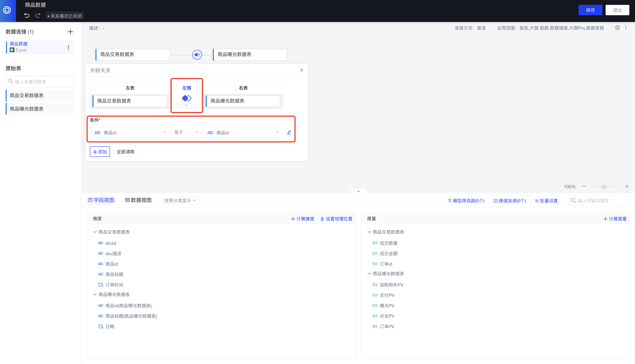Image resolution: width=635 pixels, height=364 pixels.
Task: Click the pencil edit icon beside the condition
Action: point(289,132)
